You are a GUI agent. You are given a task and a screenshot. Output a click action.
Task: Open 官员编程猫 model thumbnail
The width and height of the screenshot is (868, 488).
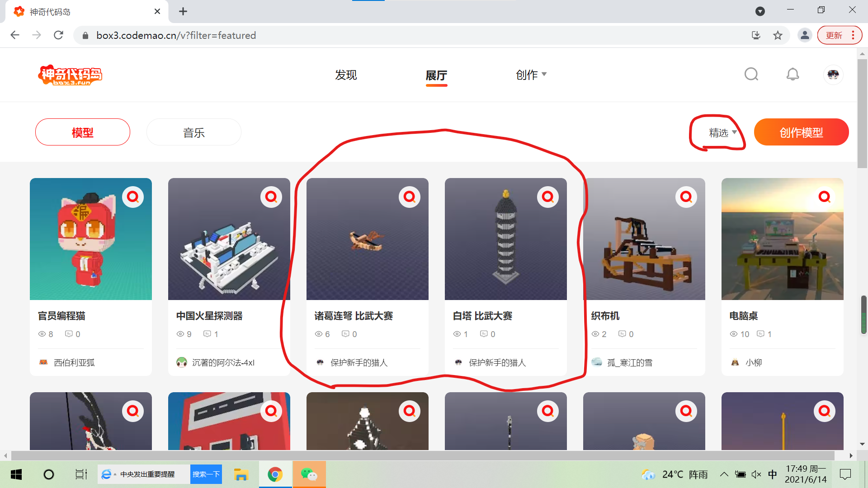91,239
